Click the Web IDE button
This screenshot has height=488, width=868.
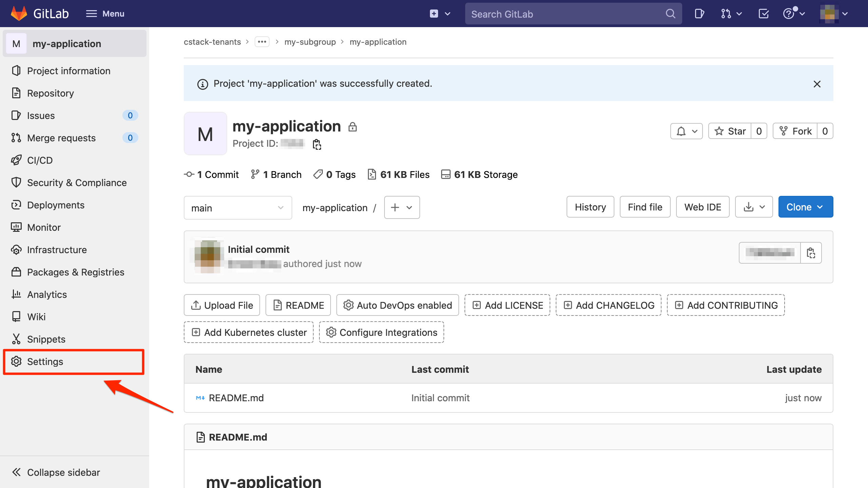(x=703, y=207)
